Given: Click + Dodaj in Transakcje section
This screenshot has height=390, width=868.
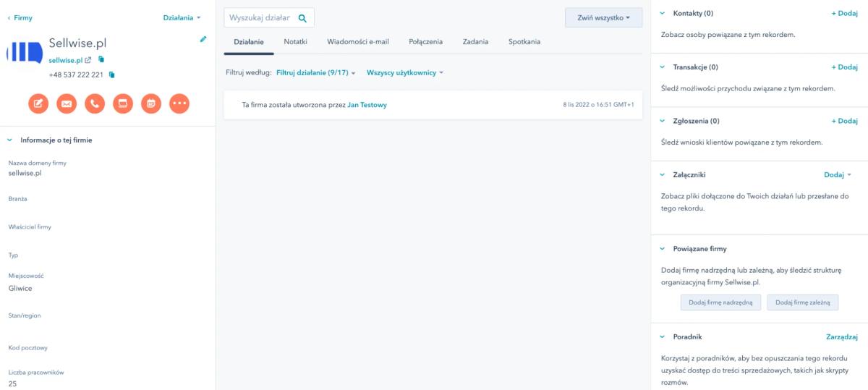Looking at the screenshot, I should 843,67.
